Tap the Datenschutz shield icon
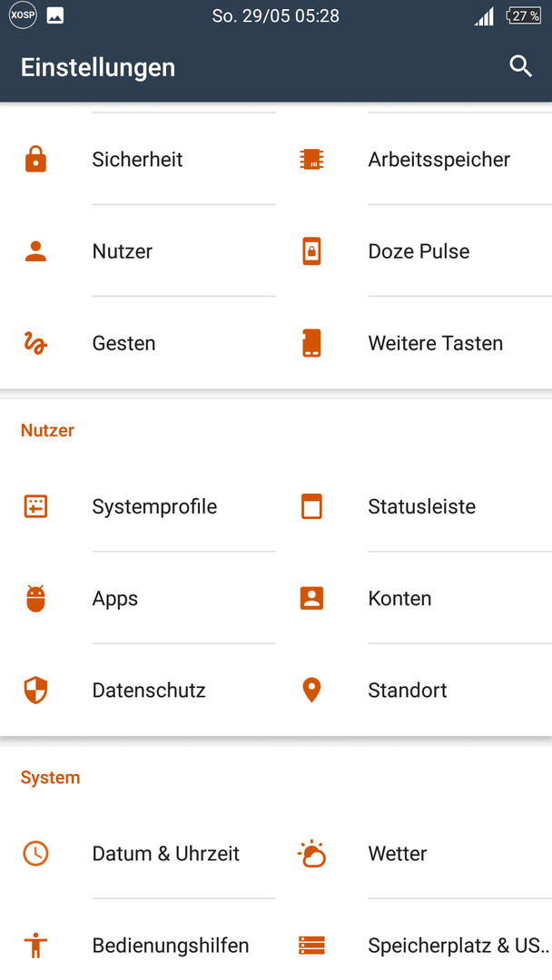 click(35, 690)
